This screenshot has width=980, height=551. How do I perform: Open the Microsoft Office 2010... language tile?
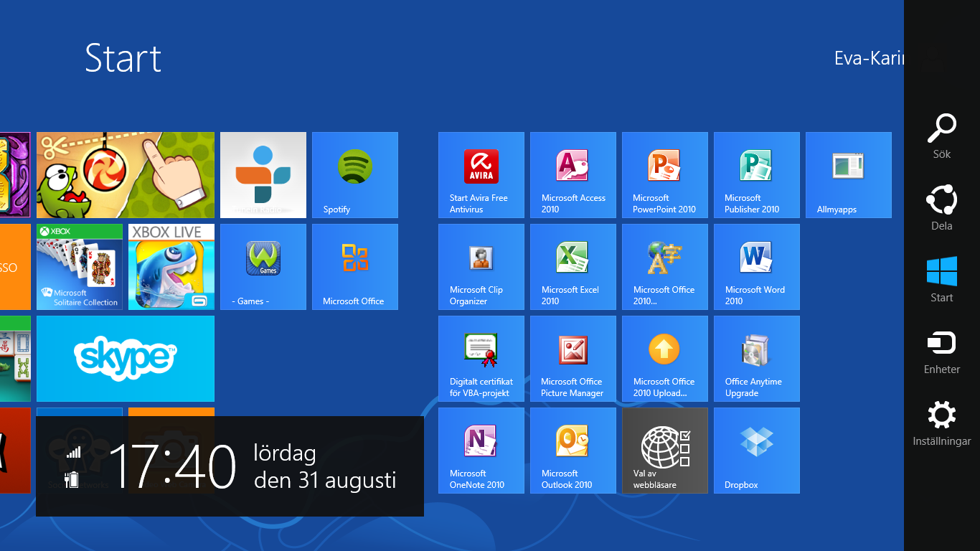click(665, 267)
